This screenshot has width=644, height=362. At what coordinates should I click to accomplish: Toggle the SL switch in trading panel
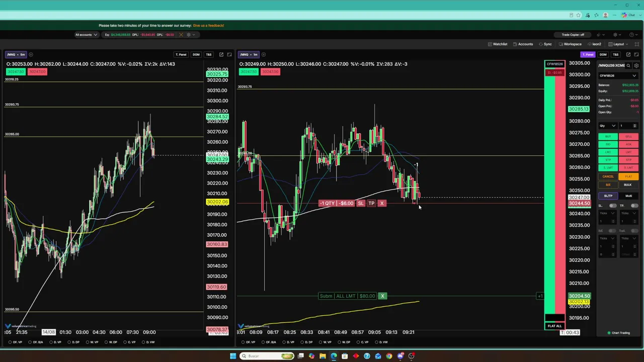point(612,206)
